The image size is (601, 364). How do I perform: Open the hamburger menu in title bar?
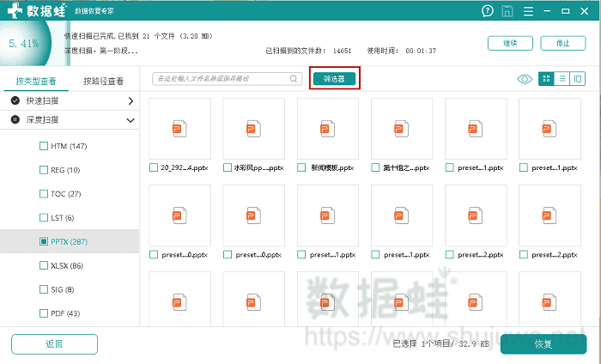coord(528,11)
